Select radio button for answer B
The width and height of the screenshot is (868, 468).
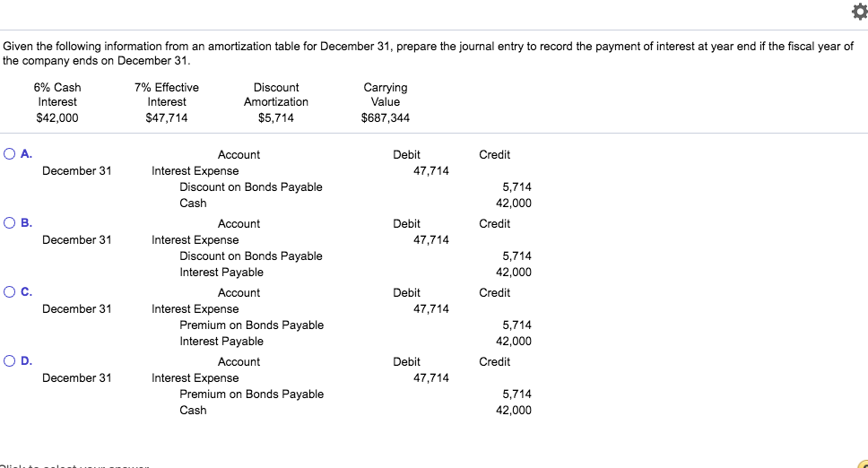(x=9, y=223)
